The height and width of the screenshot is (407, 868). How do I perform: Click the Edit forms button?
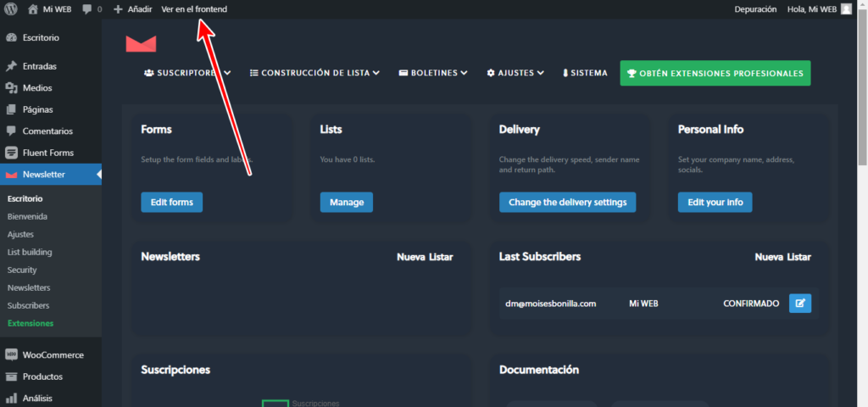(x=171, y=202)
